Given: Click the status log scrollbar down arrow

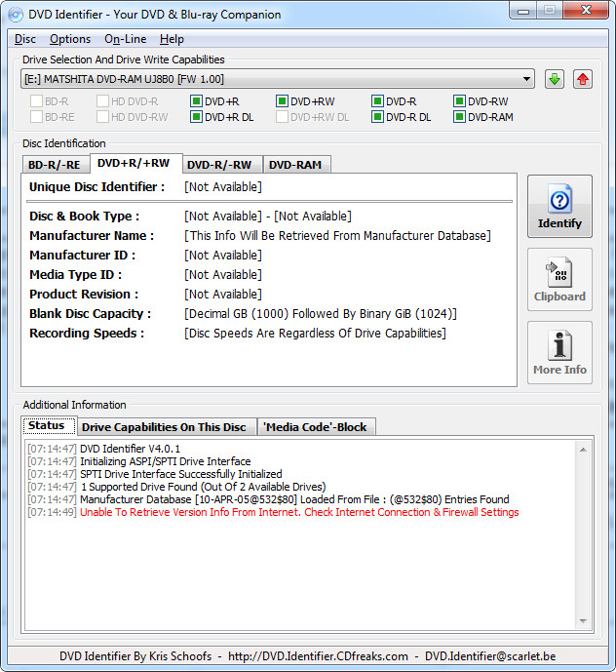Looking at the screenshot, I should click(583, 620).
